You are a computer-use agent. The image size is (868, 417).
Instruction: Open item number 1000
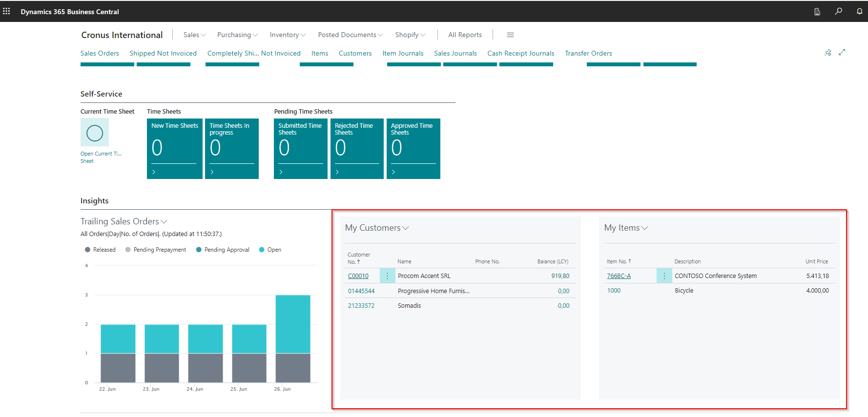(614, 291)
